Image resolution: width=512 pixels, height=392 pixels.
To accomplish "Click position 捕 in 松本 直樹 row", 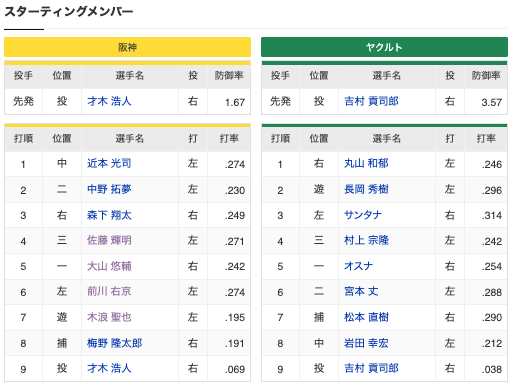I will click(319, 317).
